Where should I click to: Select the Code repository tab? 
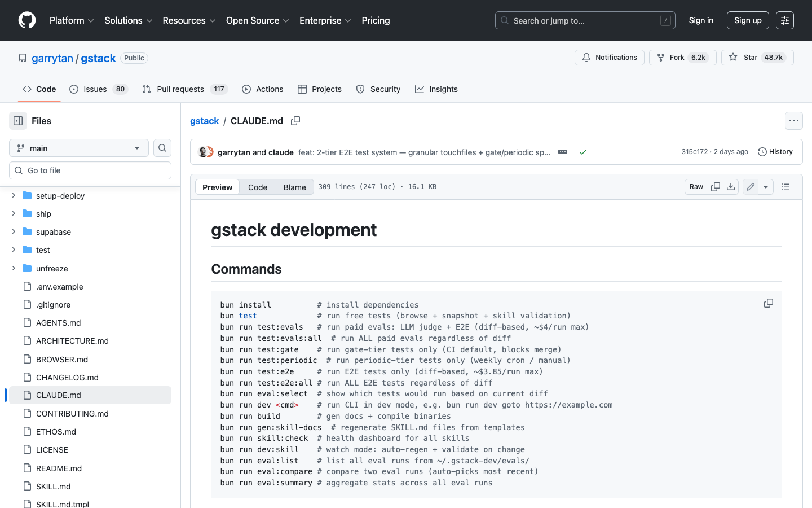(x=39, y=89)
